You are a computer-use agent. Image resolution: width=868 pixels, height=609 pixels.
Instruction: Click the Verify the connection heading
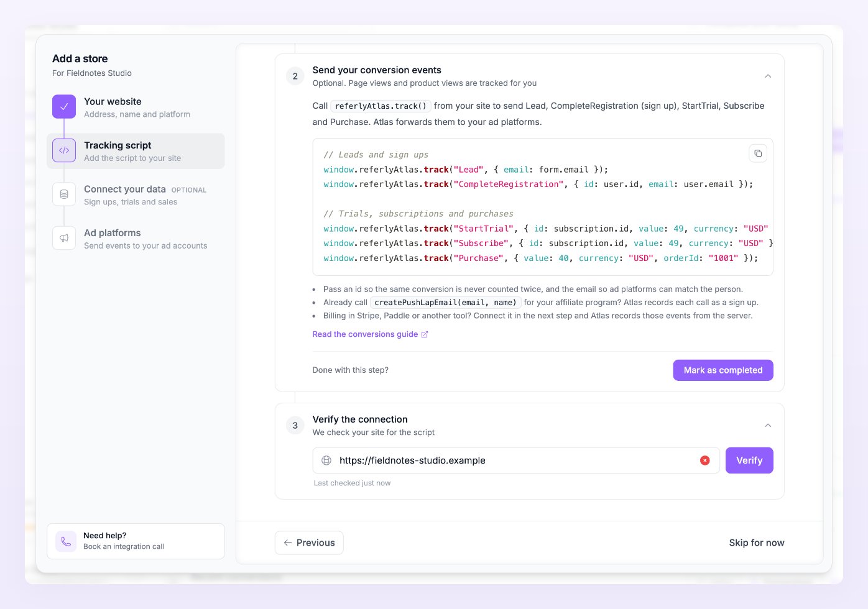click(x=360, y=419)
